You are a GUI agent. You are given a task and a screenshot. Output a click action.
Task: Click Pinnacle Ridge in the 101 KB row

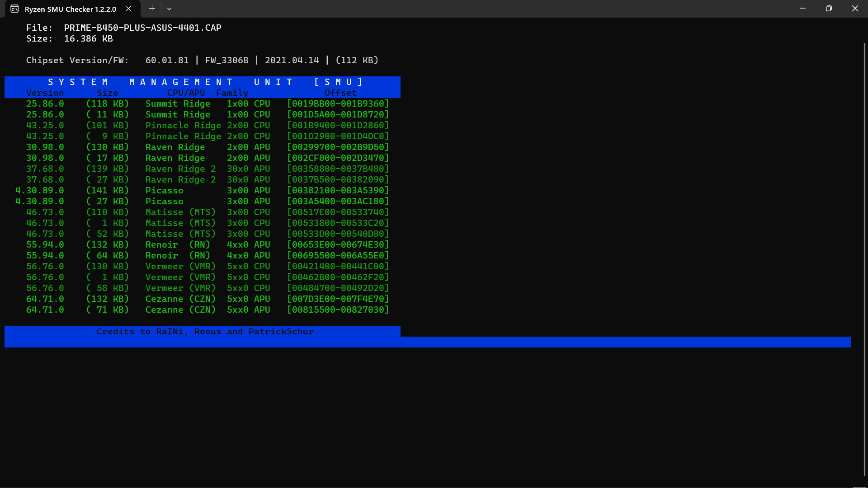click(183, 125)
